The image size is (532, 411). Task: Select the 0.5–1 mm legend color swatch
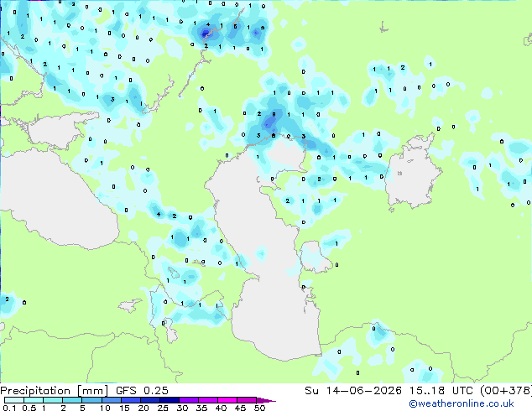coord(34,400)
